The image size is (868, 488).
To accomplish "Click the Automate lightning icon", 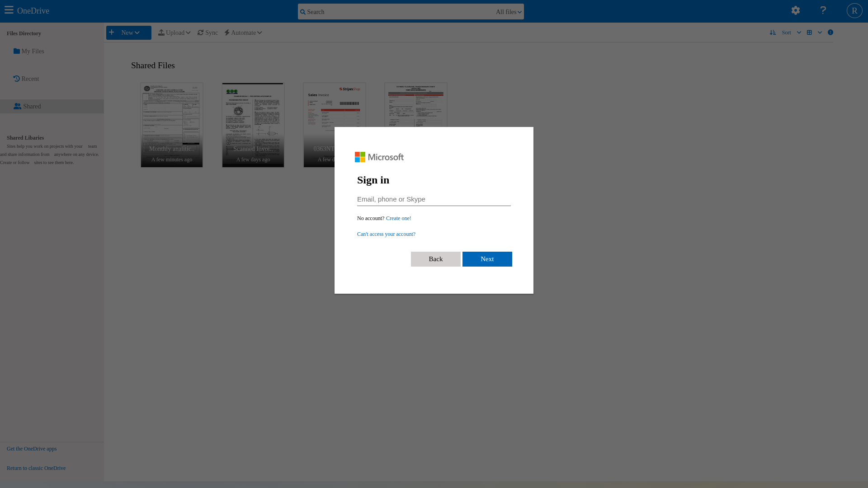I will click(227, 33).
